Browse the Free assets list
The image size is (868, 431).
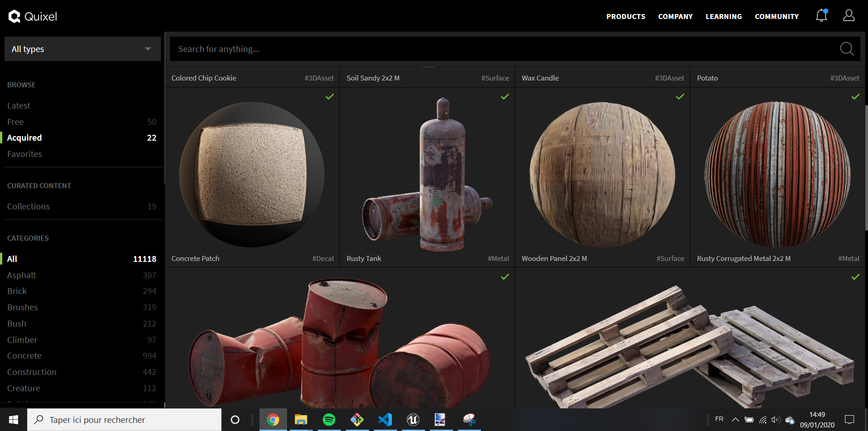click(x=15, y=122)
